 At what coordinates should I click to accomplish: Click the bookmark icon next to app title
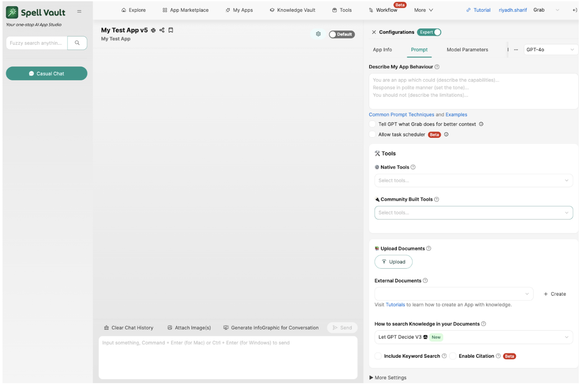(x=171, y=30)
